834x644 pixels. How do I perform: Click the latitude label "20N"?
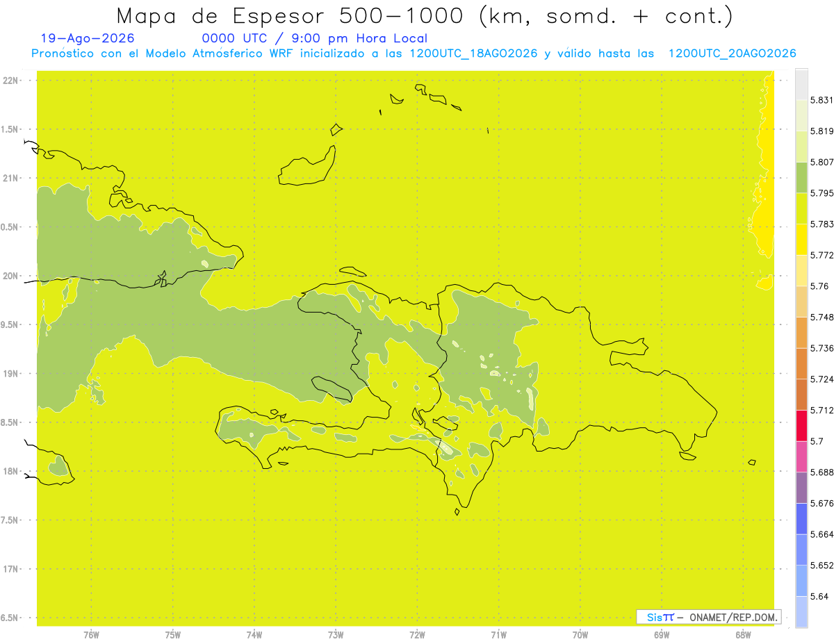pyautogui.click(x=11, y=276)
